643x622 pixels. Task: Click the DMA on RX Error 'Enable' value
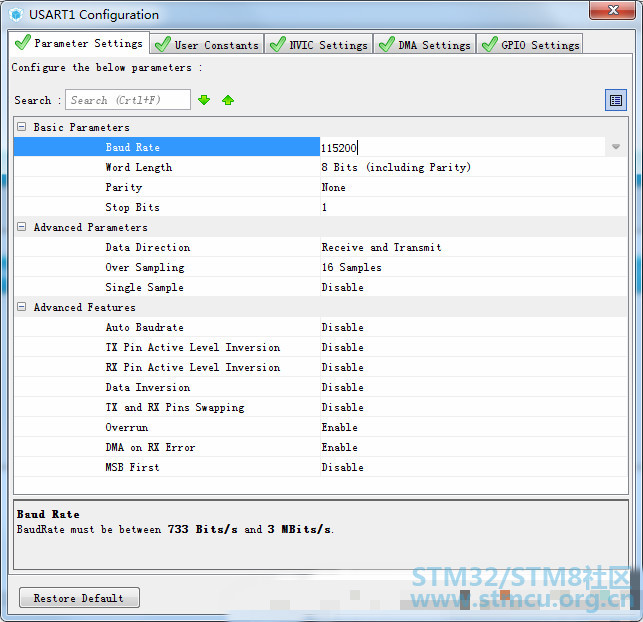tap(340, 447)
